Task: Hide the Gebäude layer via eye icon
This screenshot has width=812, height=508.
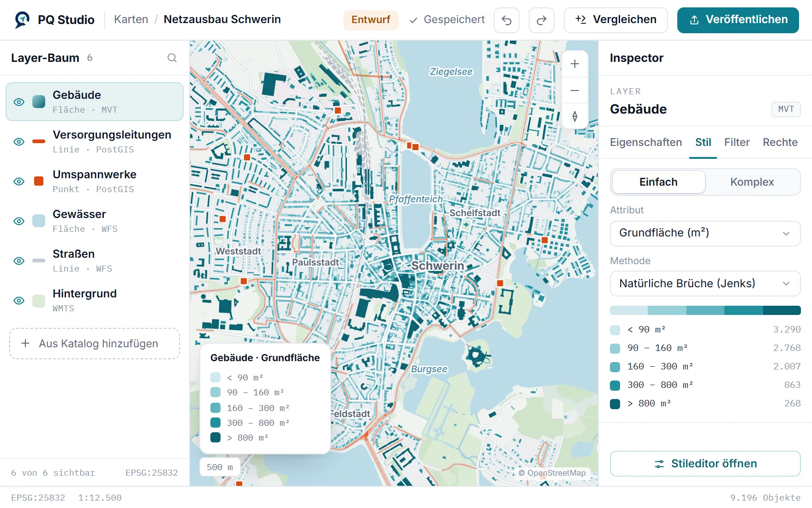Action: pos(19,102)
